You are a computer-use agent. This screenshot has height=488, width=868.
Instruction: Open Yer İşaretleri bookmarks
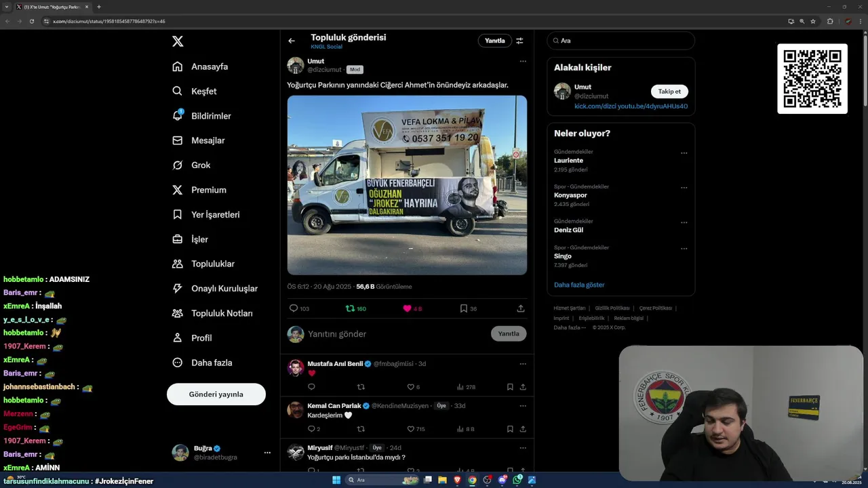pyautogui.click(x=205, y=214)
